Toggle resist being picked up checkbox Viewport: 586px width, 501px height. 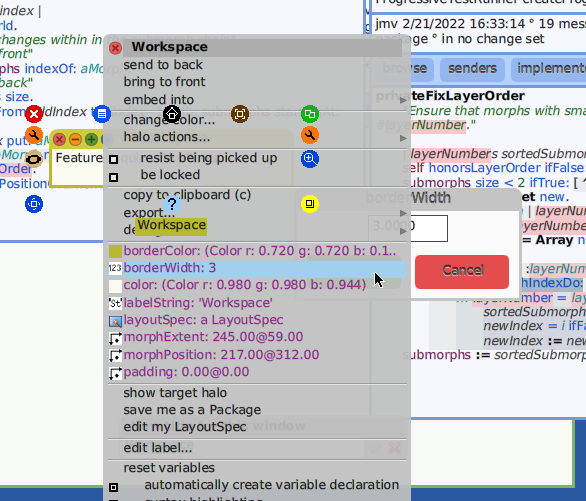coord(114,160)
